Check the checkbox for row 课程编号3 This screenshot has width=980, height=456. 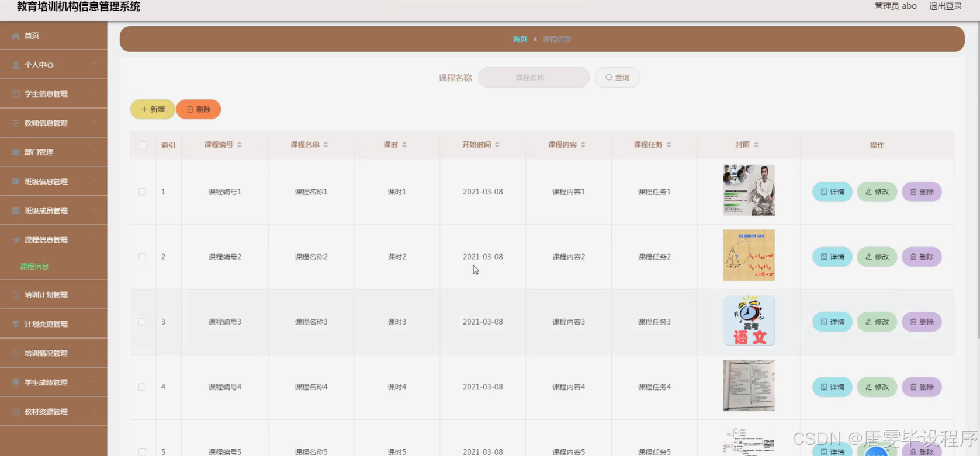click(x=142, y=322)
